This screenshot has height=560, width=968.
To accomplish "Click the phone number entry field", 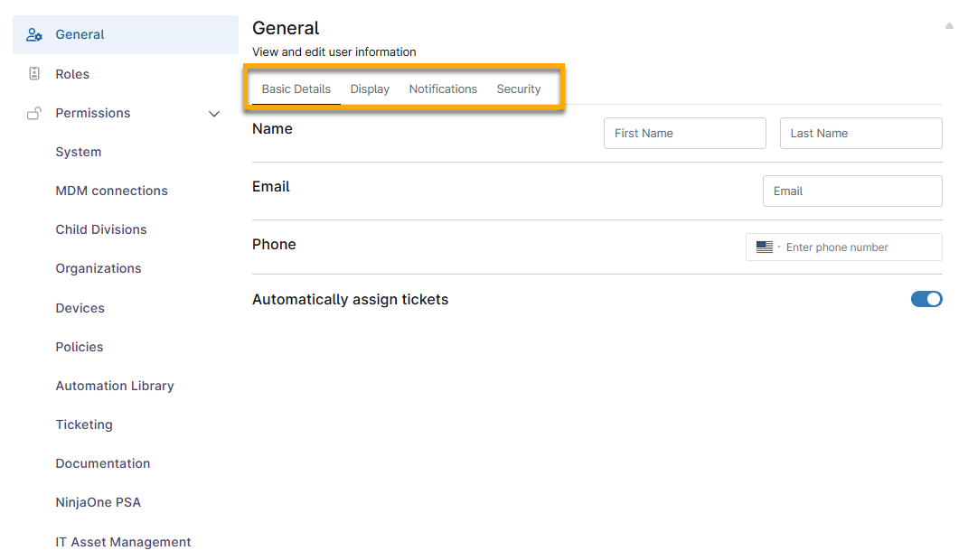I will [x=859, y=247].
